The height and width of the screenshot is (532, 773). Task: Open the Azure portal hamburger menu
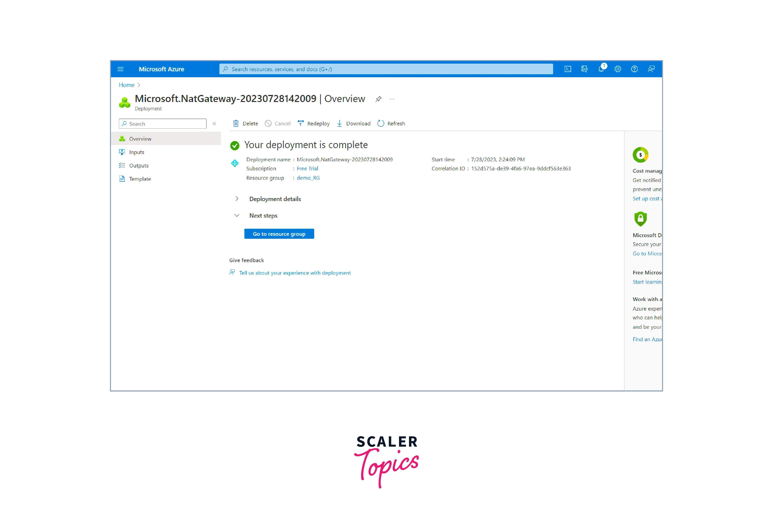click(120, 69)
